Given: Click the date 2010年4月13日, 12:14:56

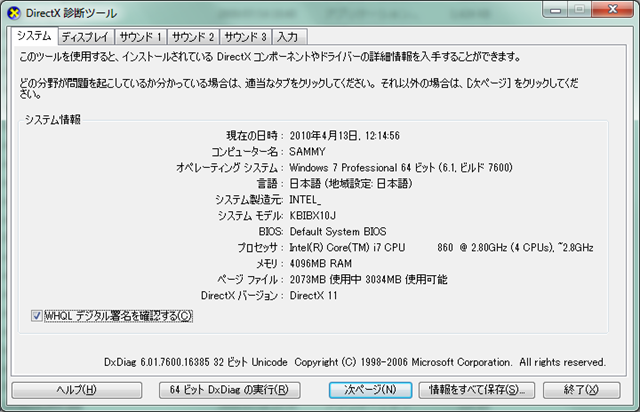Looking at the screenshot, I should click(x=344, y=136).
